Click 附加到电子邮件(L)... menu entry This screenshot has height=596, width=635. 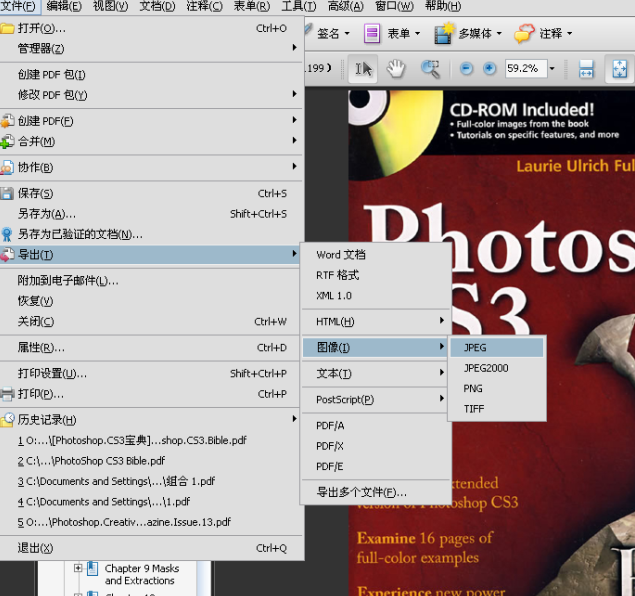point(151,281)
